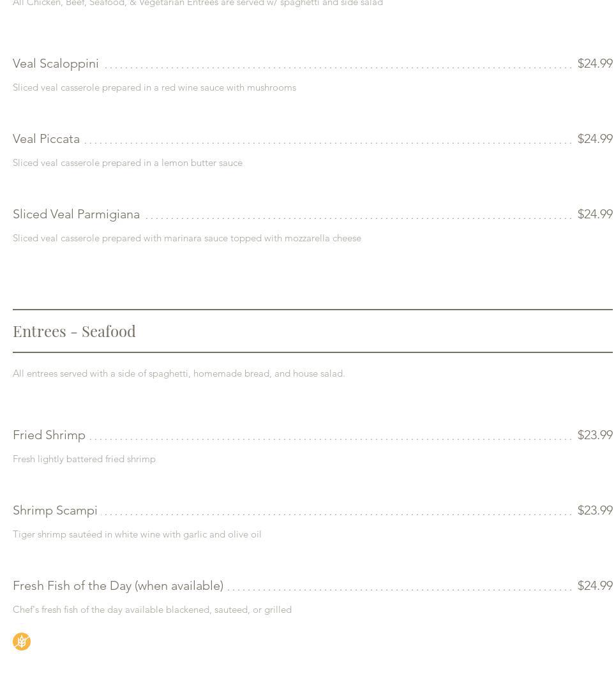
Task: Click the Shrimp Scampi item name
Action: (55, 511)
